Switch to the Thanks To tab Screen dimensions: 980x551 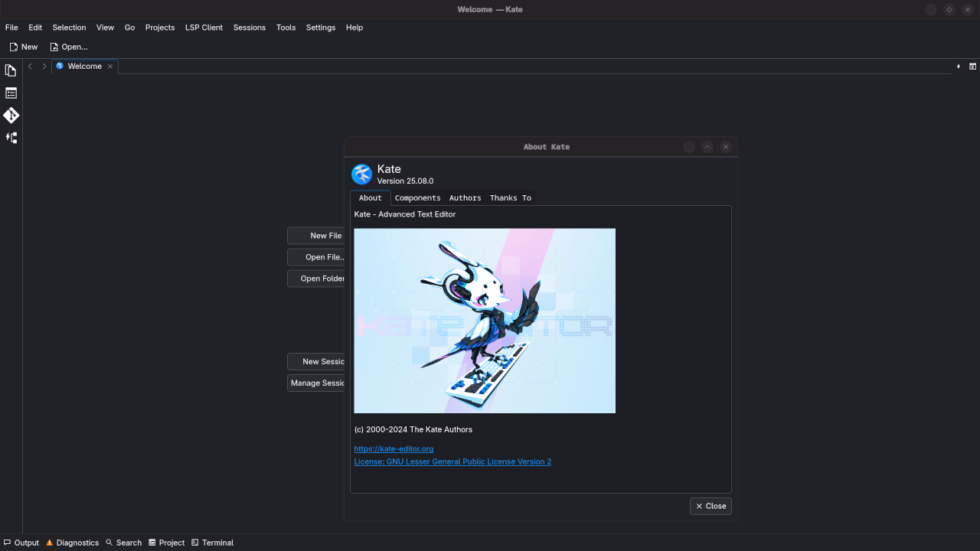pos(510,197)
